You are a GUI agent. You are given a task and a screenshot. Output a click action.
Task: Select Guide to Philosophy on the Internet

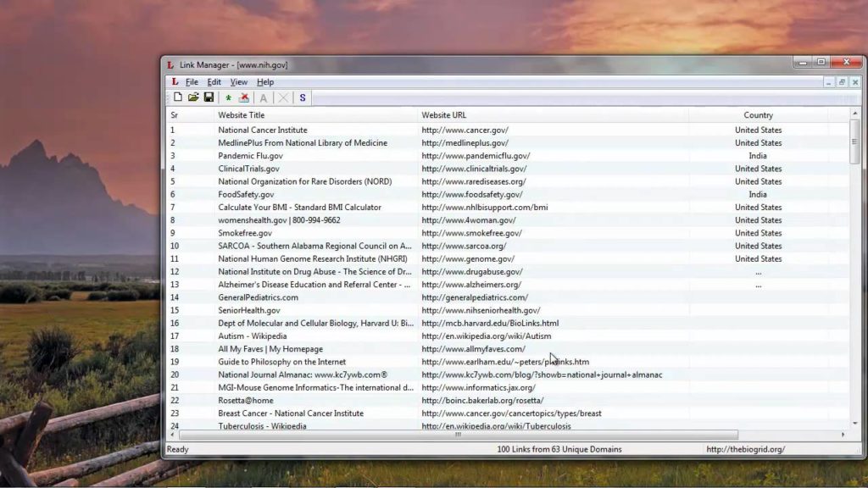pyautogui.click(x=281, y=362)
